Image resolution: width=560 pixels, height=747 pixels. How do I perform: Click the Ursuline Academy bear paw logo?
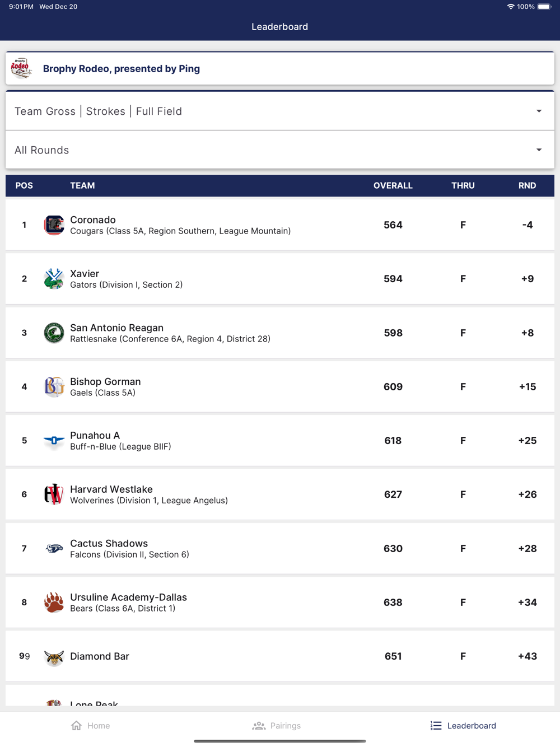[54, 603]
